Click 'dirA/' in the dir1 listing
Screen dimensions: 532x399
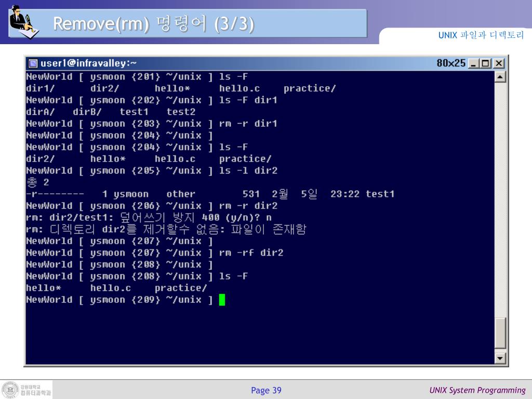pos(41,112)
